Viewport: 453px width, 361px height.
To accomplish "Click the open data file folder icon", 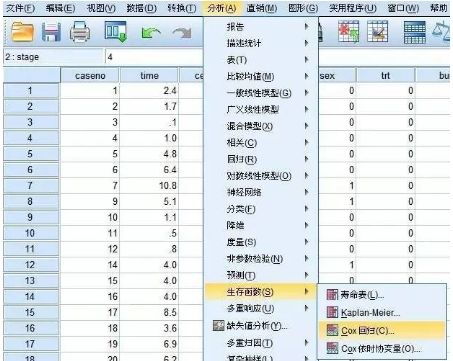I will tap(23, 32).
